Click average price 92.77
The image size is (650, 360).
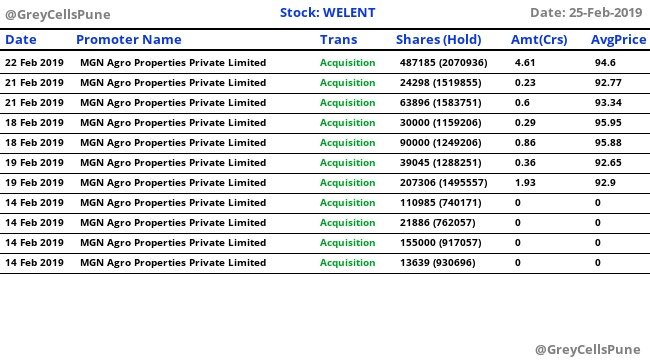(x=608, y=83)
